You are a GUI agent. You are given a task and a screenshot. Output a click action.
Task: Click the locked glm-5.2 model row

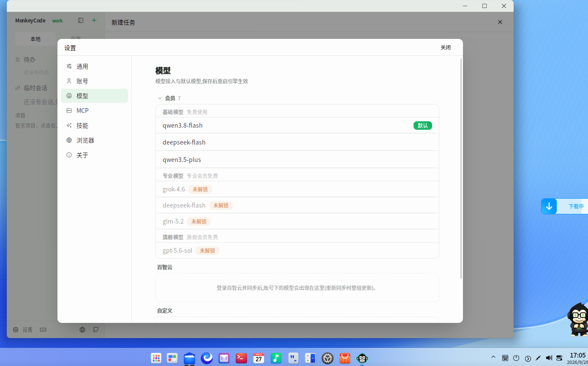pyautogui.click(x=297, y=221)
